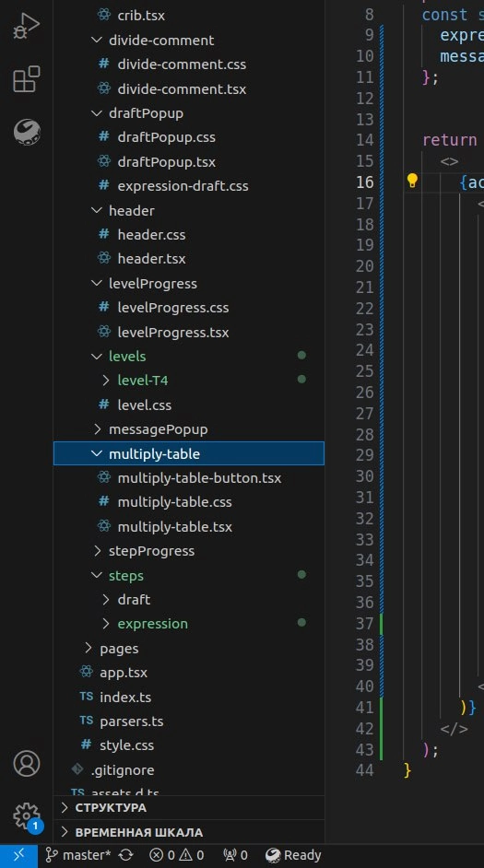The image size is (484, 868).
Task: Open the Extensions view icon
Action: click(26, 79)
